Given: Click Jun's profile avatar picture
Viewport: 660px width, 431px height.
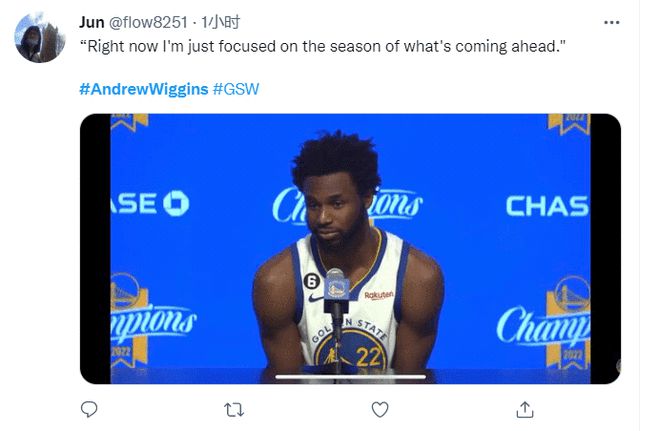Looking at the screenshot, I should 40,38.
